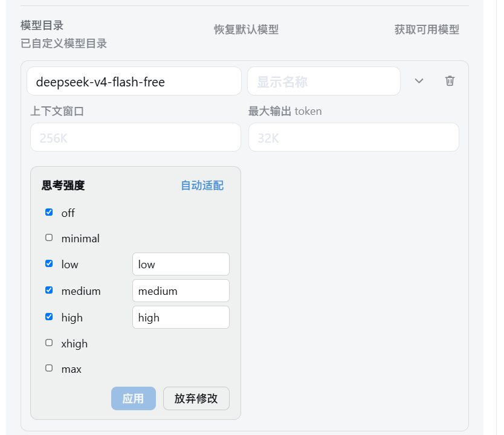Collapse the model entry with the chevron
504x435 pixels.
pyautogui.click(x=419, y=81)
